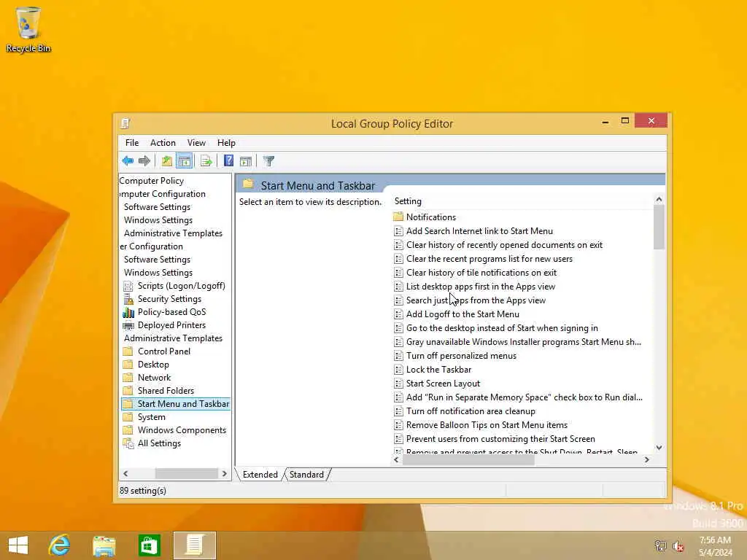This screenshot has width=747, height=560.
Task: Open the Help menu
Action: 226,143
